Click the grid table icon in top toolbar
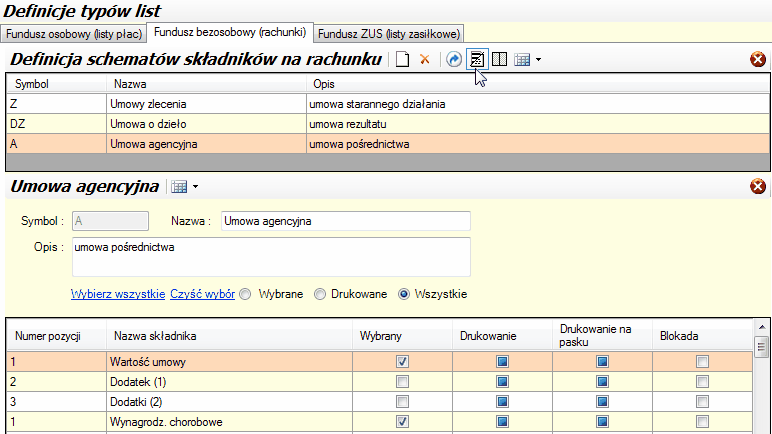This screenshot has width=772, height=434. pos(521,60)
